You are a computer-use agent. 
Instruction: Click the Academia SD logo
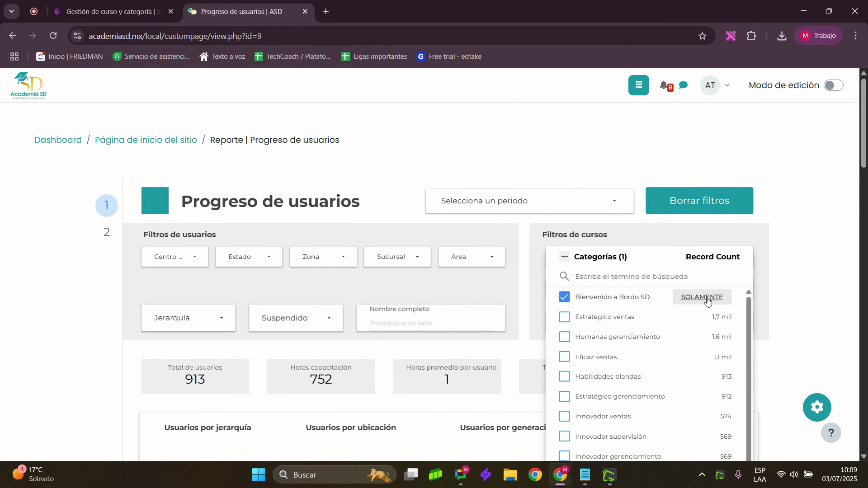click(x=28, y=85)
